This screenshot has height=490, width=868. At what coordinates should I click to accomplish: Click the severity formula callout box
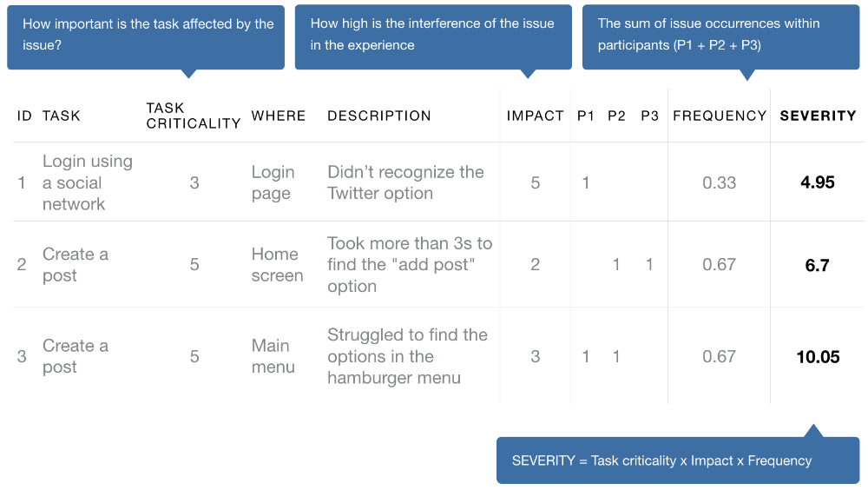(678, 460)
